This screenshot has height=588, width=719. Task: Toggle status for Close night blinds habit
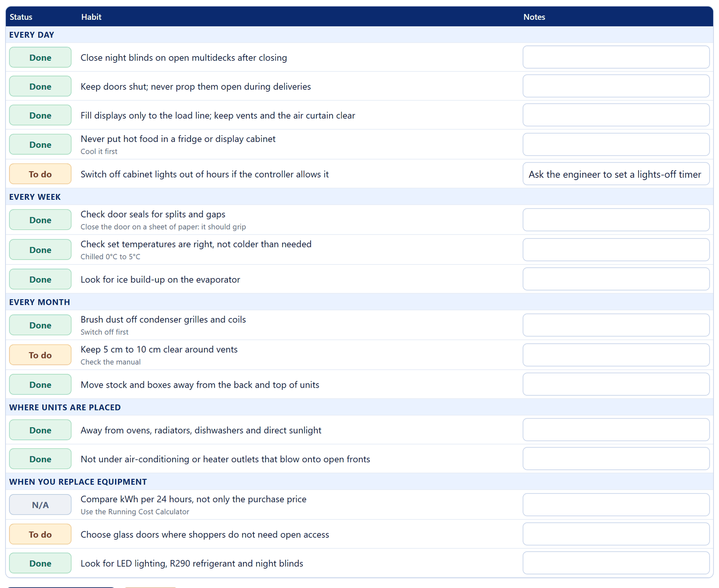coord(40,57)
